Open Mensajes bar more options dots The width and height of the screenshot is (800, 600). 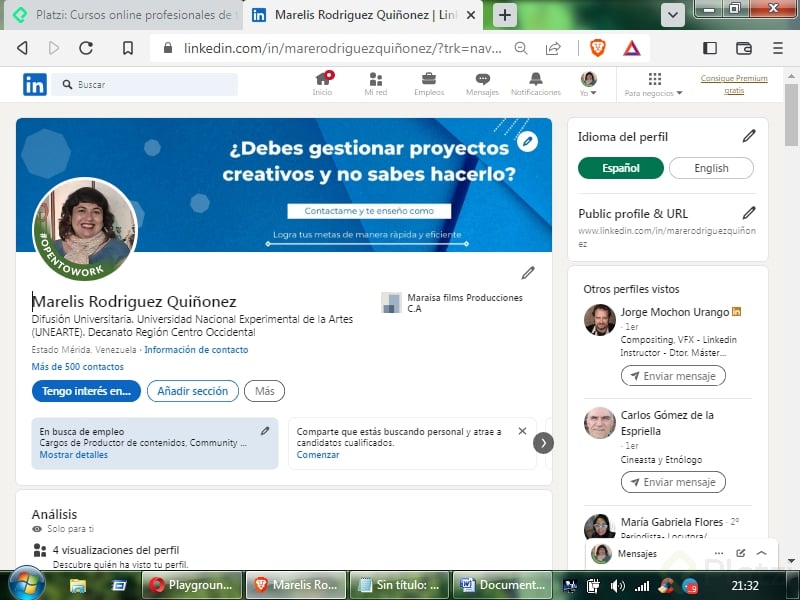tap(719, 553)
